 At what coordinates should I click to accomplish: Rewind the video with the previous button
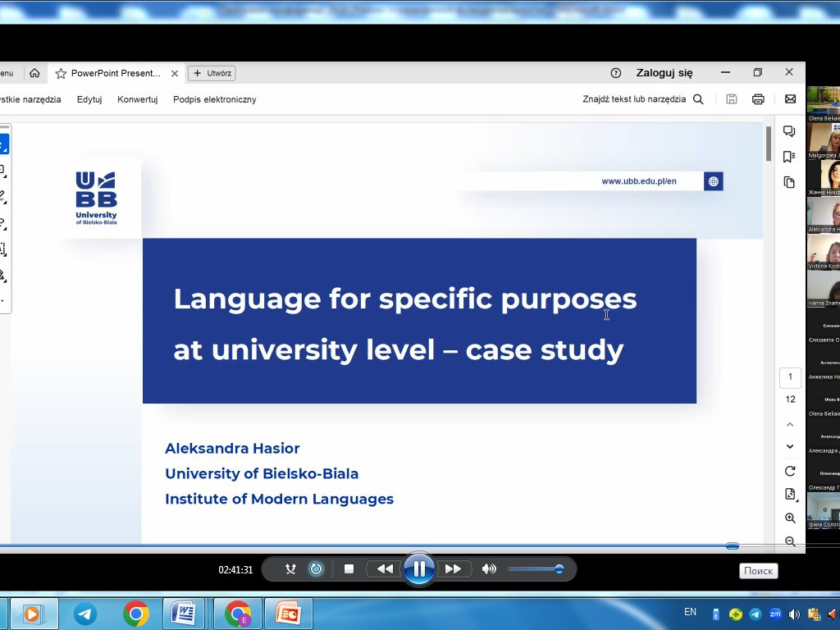pos(385,569)
